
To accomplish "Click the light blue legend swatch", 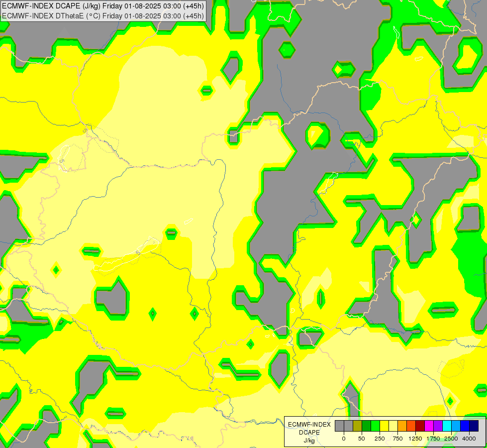I will [x=456, y=426].
